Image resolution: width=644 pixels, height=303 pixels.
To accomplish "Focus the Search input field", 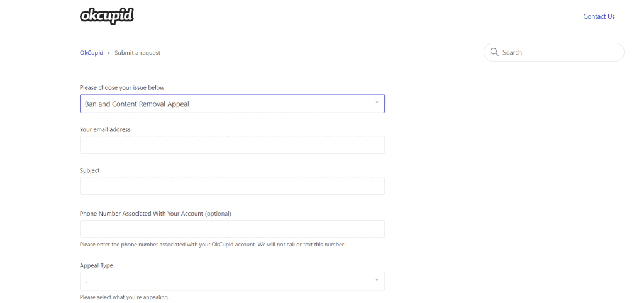I will pyautogui.click(x=560, y=52).
